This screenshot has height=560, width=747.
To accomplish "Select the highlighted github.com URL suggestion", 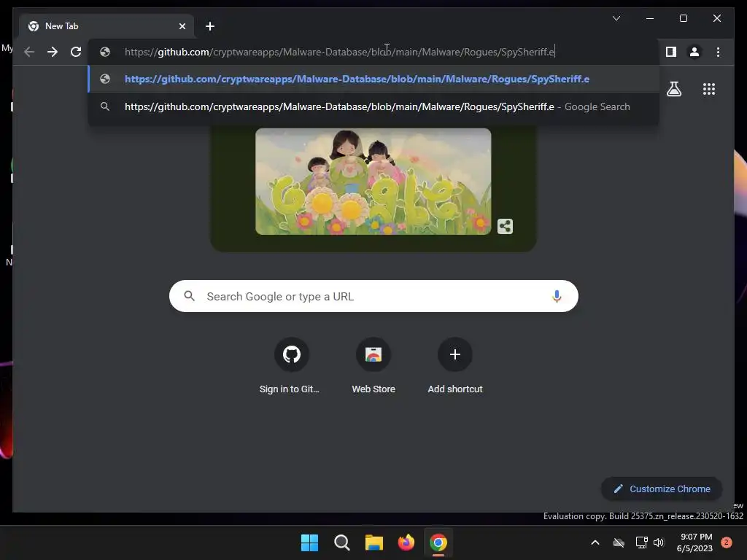I will click(x=373, y=79).
